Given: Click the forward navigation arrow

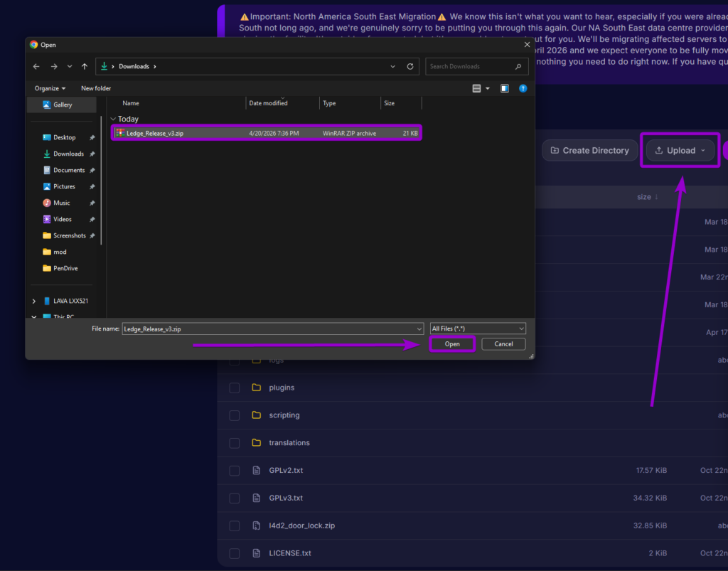Looking at the screenshot, I should (x=53, y=65).
